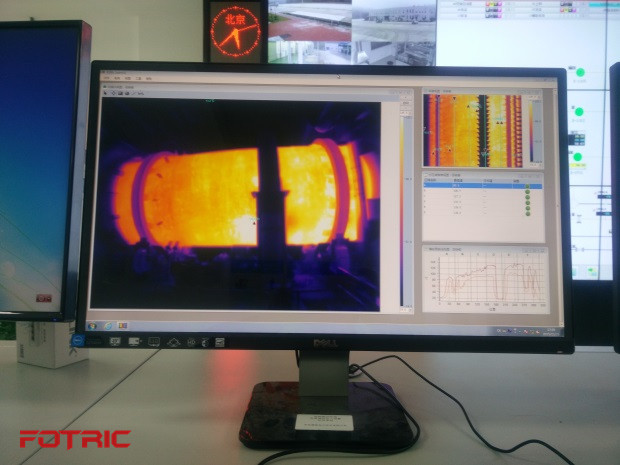Open the colorful thermal app taskbar icon
Image resolution: width=620 pixels, height=465 pixels.
click(123, 326)
